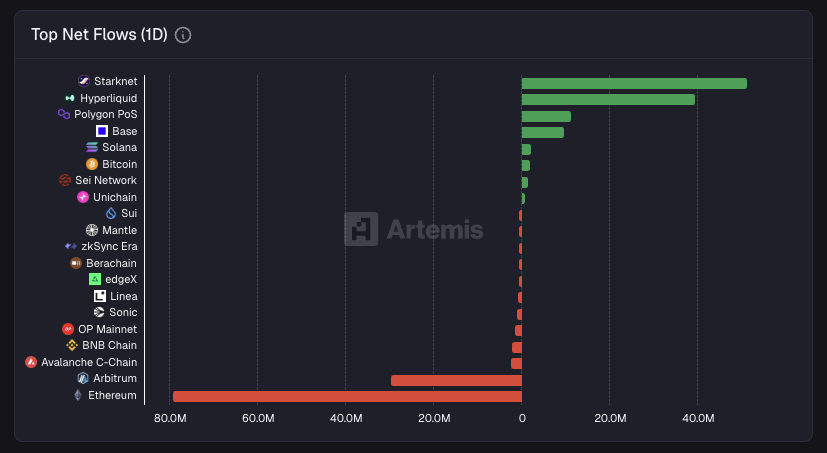
Task: Click the Unichain label text
Action: click(115, 197)
